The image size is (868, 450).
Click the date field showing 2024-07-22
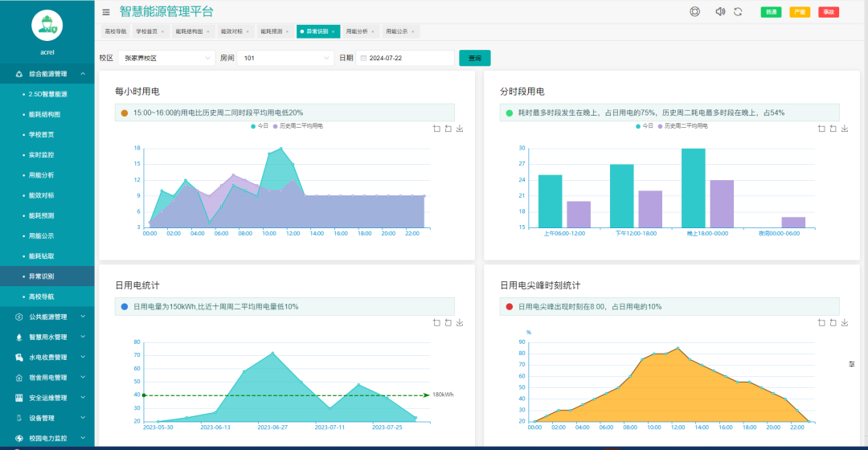404,58
